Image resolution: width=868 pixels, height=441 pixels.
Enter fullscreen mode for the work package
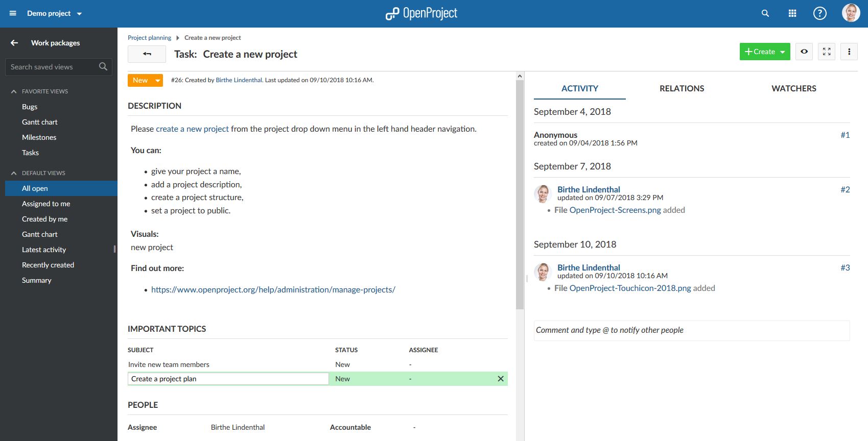[x=827, y=52]
